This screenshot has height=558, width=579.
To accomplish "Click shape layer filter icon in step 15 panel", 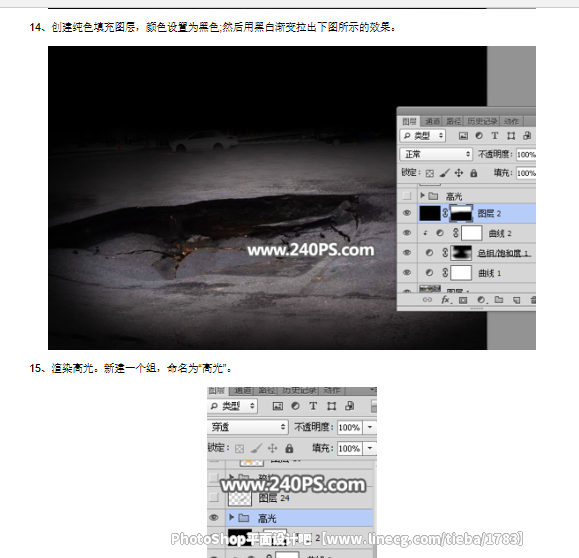I will coord(332,406).
